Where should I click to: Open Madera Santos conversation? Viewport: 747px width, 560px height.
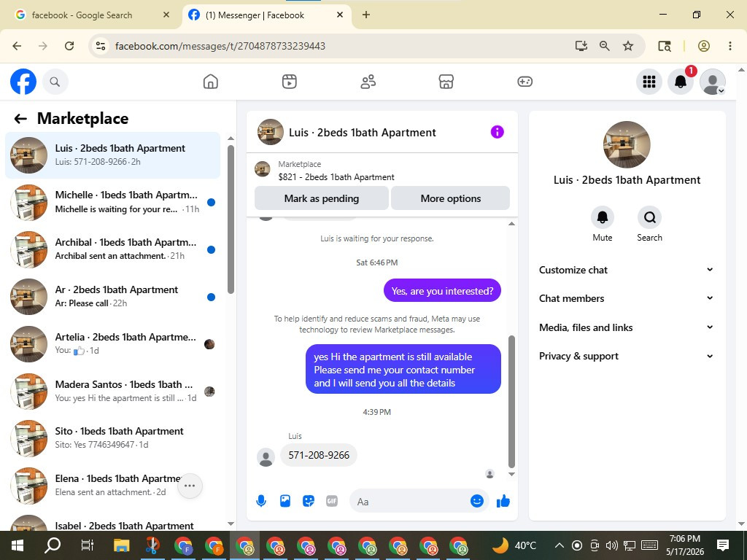(x=113, y=391)
